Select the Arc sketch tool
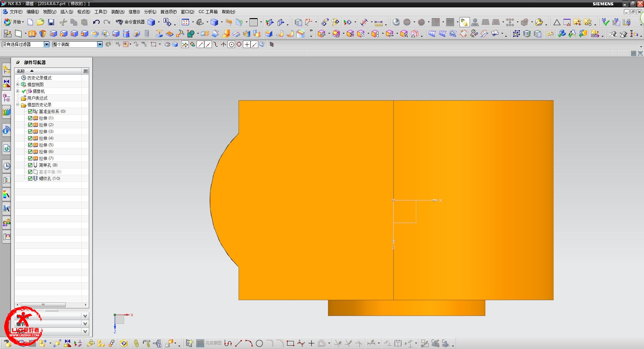Screen dimensions: 644x349 click(x=249, y=343)
